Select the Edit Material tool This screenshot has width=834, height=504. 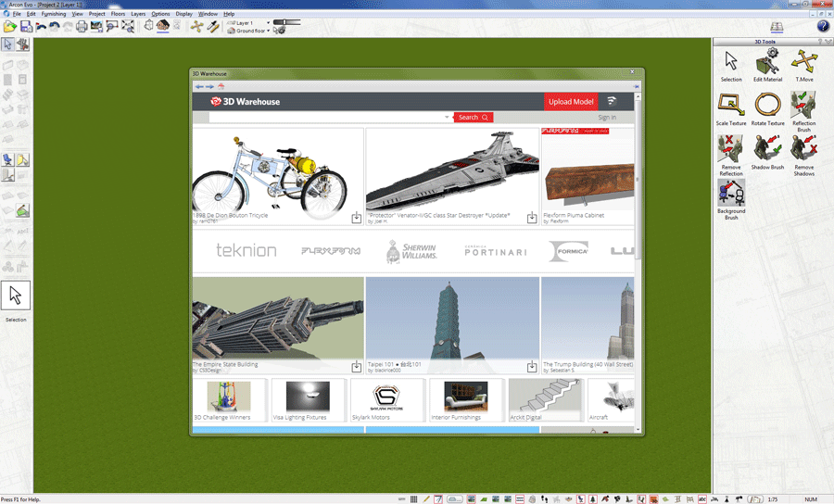(x=767, y=65)
